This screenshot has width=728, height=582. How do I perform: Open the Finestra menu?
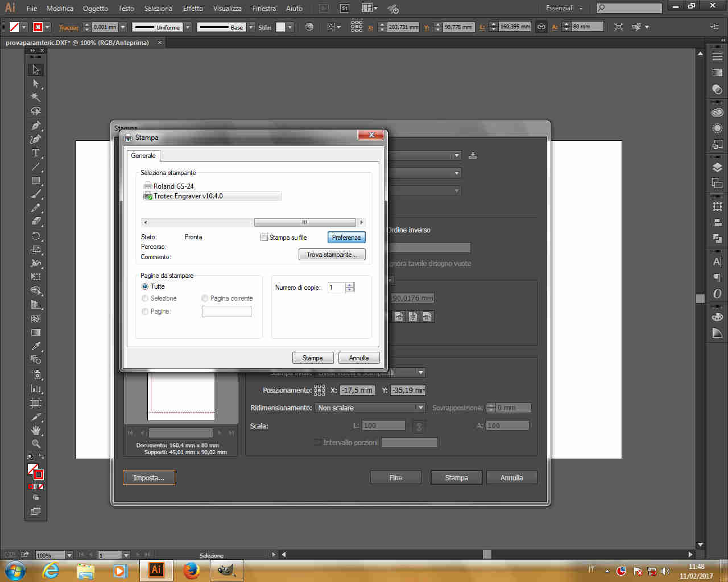pyautogui.click(x=264, y=8)
